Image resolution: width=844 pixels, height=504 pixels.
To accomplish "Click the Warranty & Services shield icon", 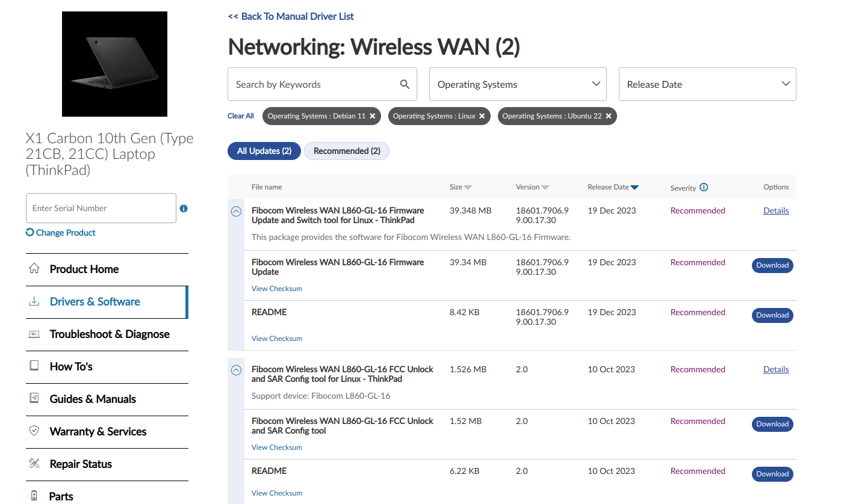I will pyautogui.click(x=34, y=431).
